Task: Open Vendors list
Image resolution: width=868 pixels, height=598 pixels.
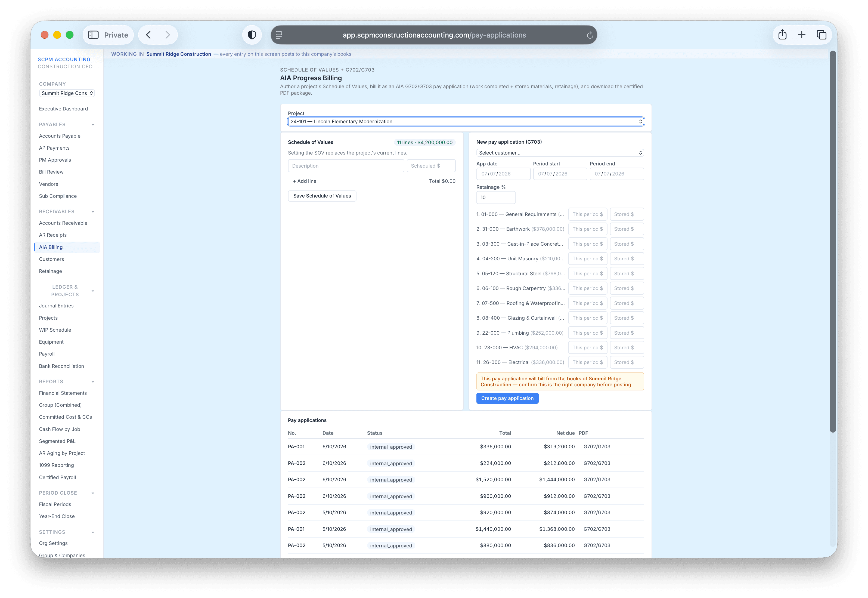Action: (x=48, y=184)
